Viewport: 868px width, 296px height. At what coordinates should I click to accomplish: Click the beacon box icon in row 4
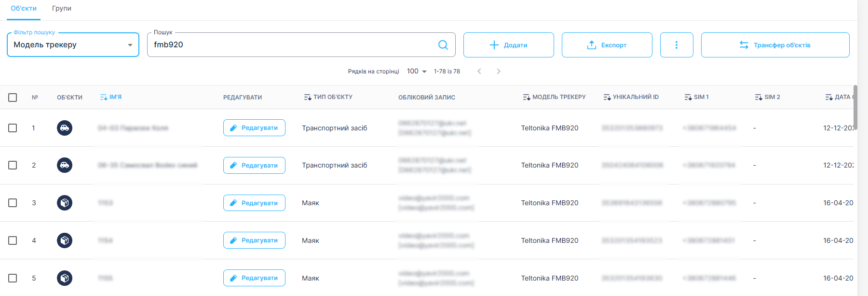tap(65, 240)
